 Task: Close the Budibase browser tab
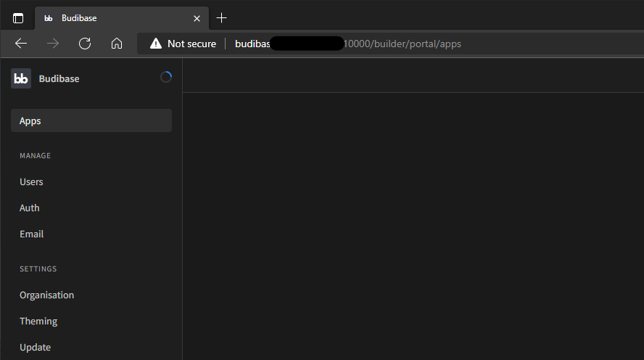(x=197, y=18)
